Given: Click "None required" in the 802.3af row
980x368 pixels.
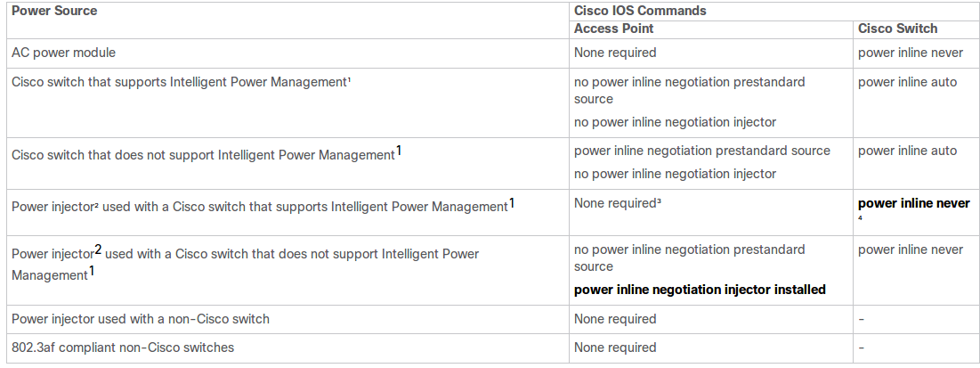Looking at the screenshot, I should click(615, 348).
